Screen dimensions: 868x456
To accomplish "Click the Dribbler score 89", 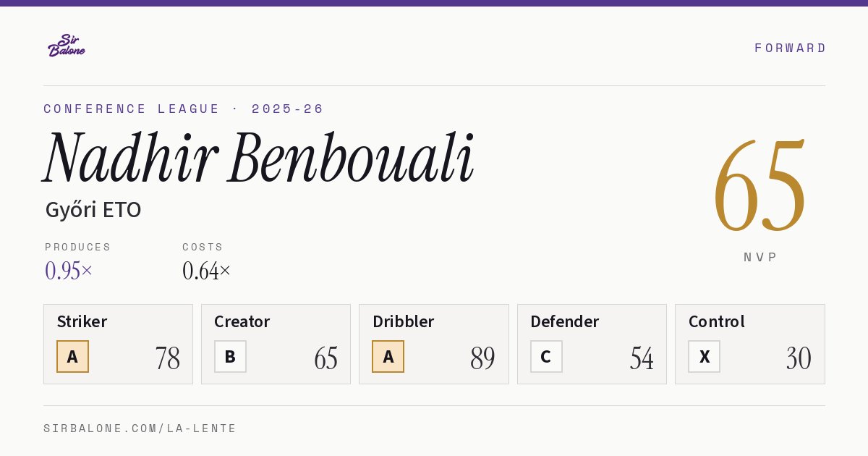I will coord(482,358).
